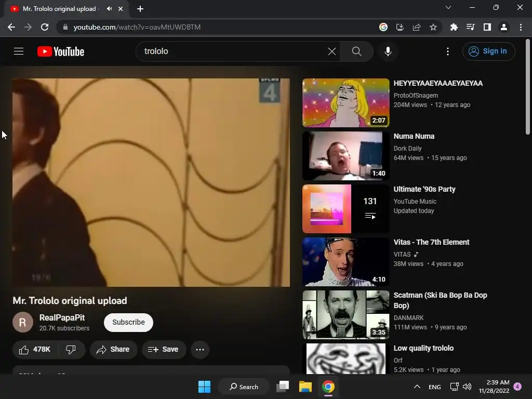532x399 pixels.
Task: Dislike the Mr. Trololo video
Action: click(x=71, y=350)
